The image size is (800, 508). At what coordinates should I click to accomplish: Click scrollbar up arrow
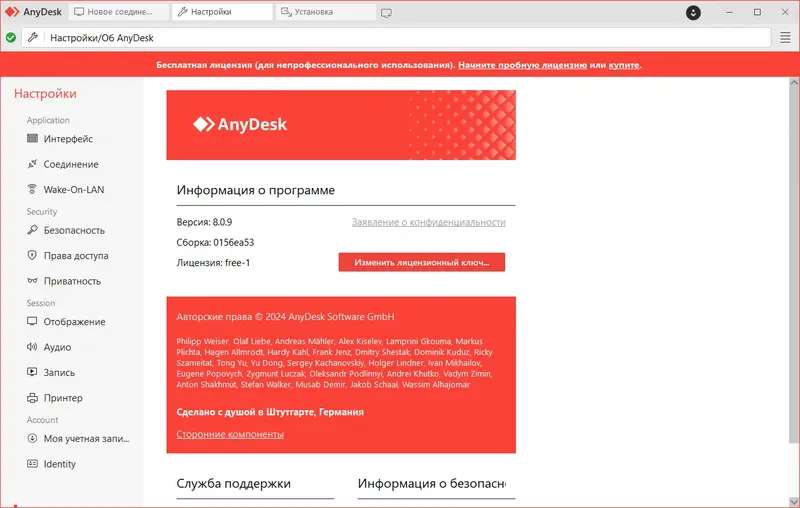(x=794, y=82)
